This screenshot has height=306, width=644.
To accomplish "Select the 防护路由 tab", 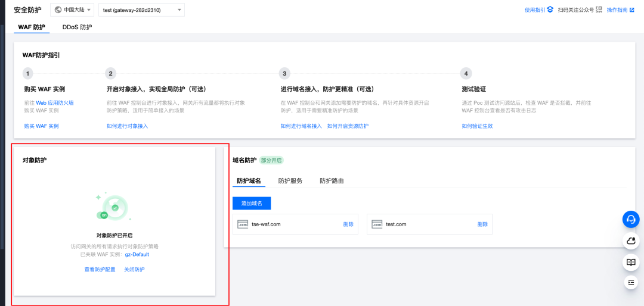I will (x=332, y=181).
